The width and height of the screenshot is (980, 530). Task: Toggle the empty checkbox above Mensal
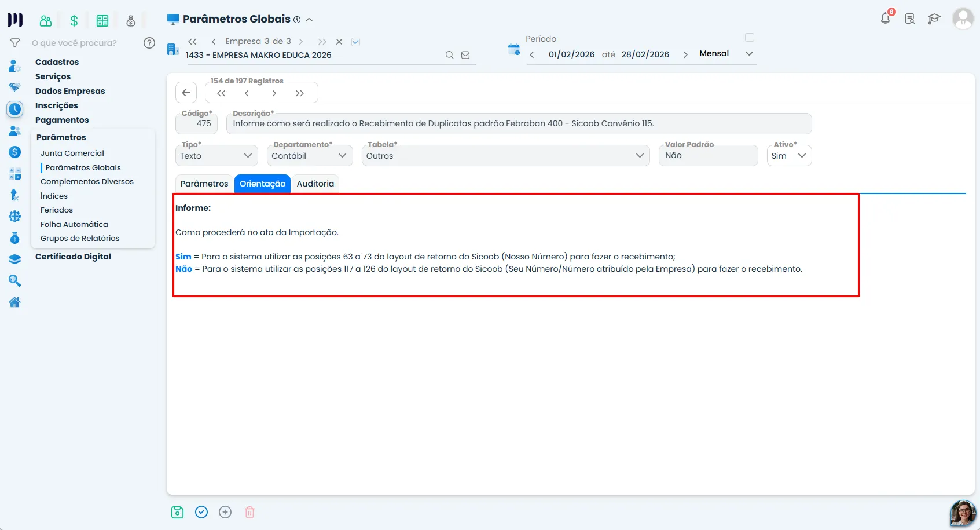(750, 38)
